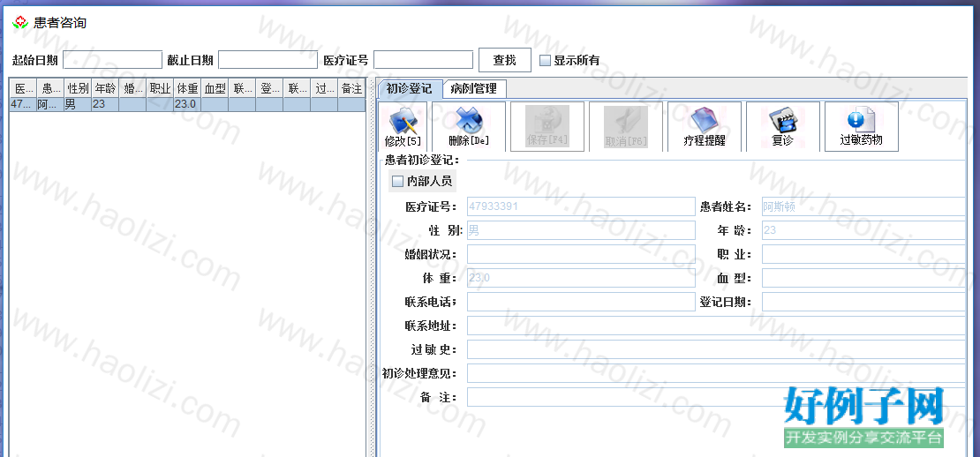
Task: Click the 职业 column header
Action: [x=160, y=88]
